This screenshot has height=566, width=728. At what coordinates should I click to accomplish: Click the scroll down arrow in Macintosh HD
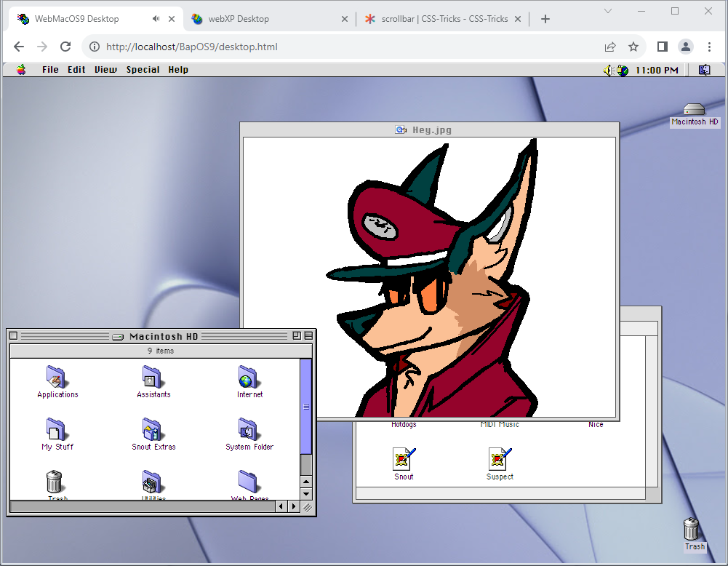(x=306, y=493)
